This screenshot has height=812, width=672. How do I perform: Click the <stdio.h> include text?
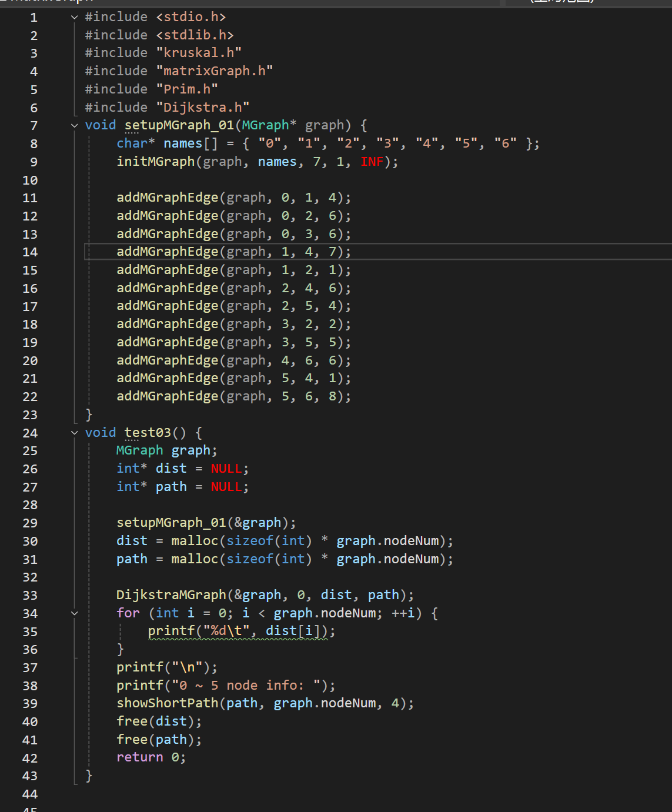click(191, 17)
